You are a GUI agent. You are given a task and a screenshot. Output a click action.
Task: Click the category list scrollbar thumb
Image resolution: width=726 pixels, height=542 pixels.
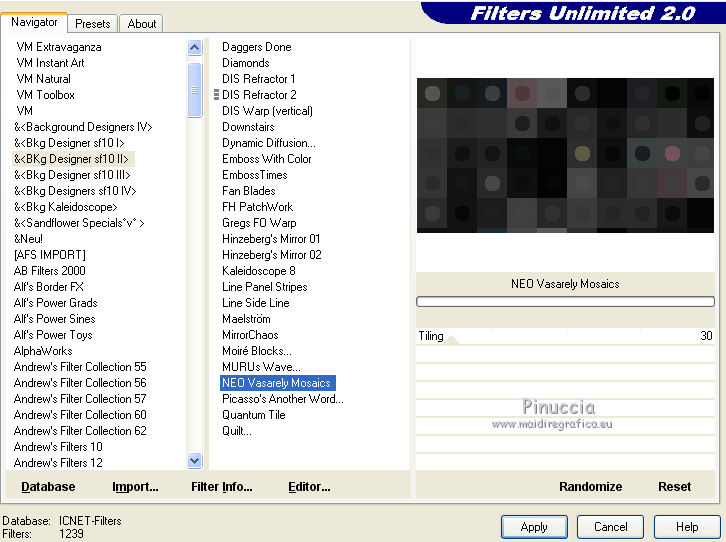click(x=195, y=90)
